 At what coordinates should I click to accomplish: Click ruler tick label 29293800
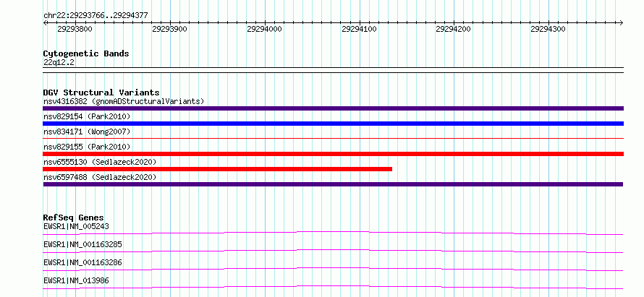click(75, 29)
